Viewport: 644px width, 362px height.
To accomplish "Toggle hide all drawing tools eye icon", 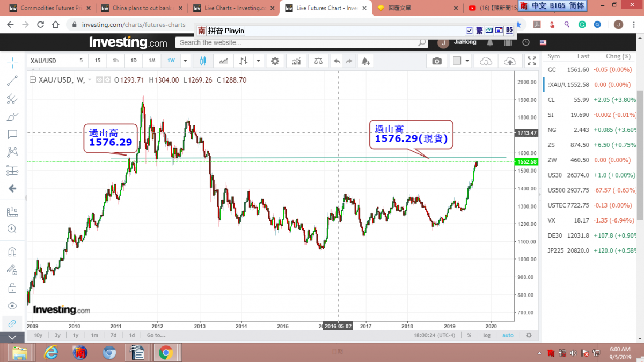I will click(12, 306).
